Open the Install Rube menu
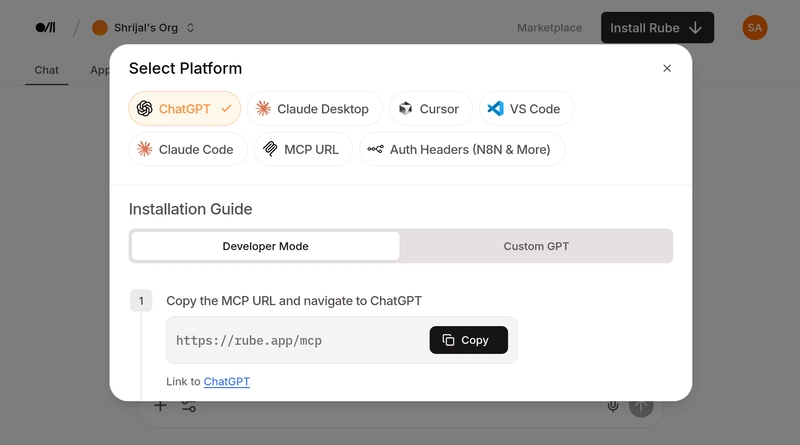Viewport: 800px width, 445px height. tap(657, 28)
